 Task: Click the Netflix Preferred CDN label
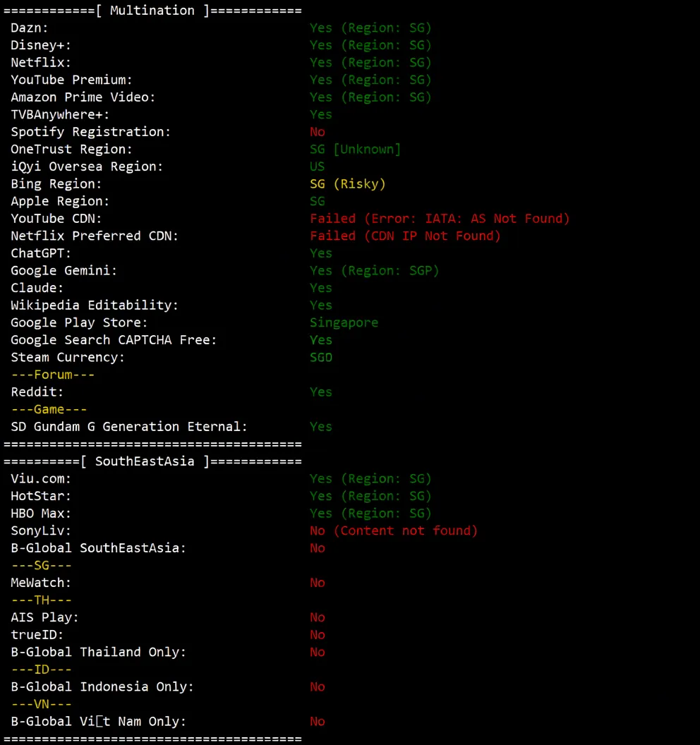point(94,236)
